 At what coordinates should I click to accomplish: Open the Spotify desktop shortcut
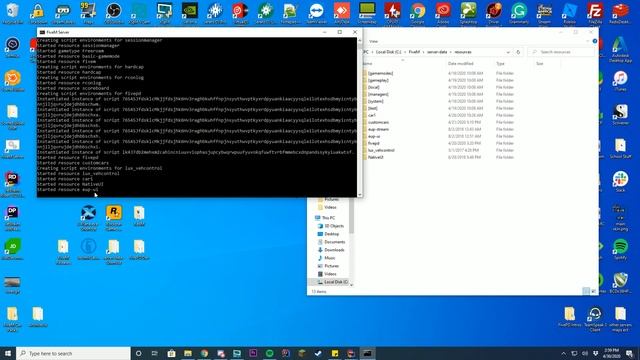pyautogui.click(x=620, y=249)
